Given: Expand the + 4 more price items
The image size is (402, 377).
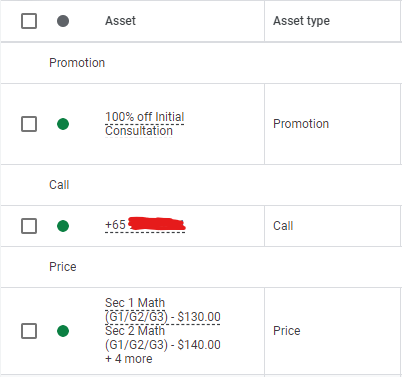Looking at the screenshot, I should tap(129, 359).
